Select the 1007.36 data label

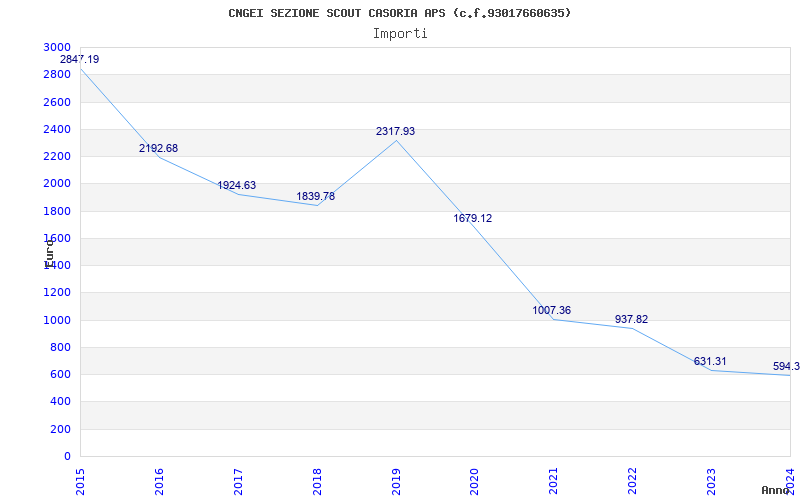552,311
